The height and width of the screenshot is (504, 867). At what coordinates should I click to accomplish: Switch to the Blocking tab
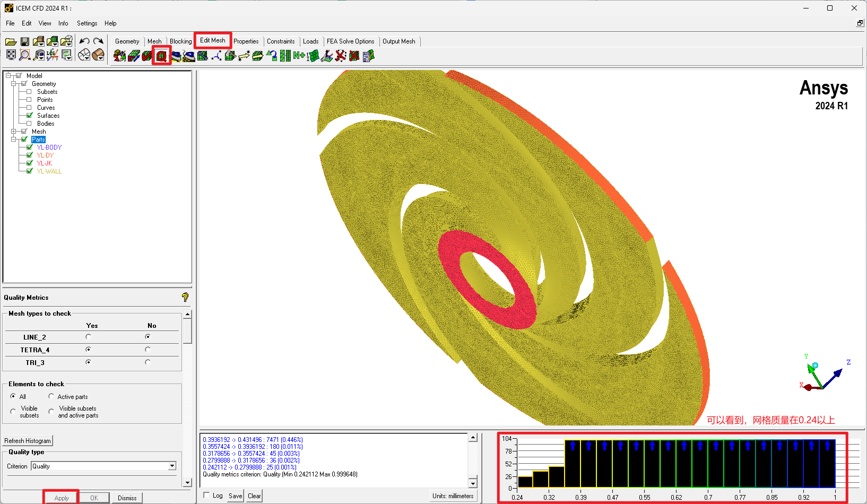point(180,41)
